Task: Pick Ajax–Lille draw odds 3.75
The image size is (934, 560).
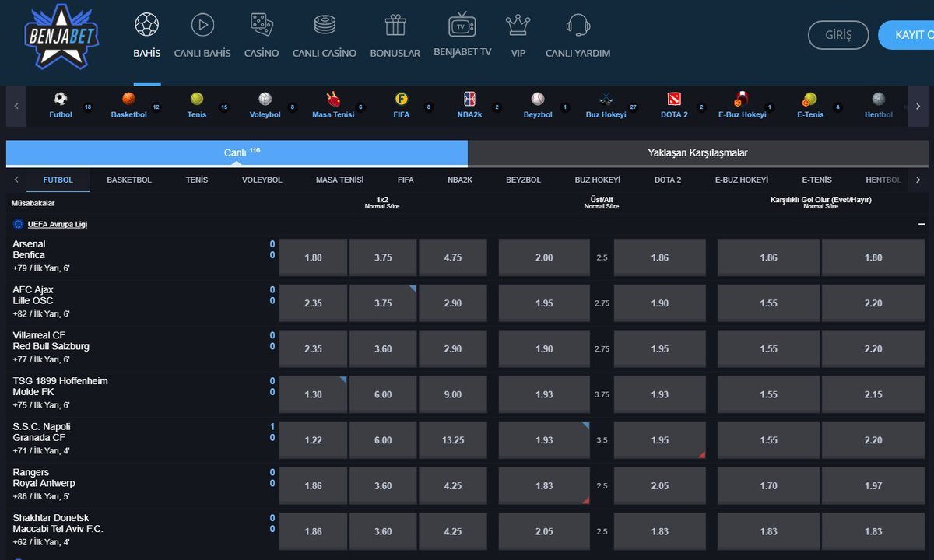Action: click(x=383, y=303)
